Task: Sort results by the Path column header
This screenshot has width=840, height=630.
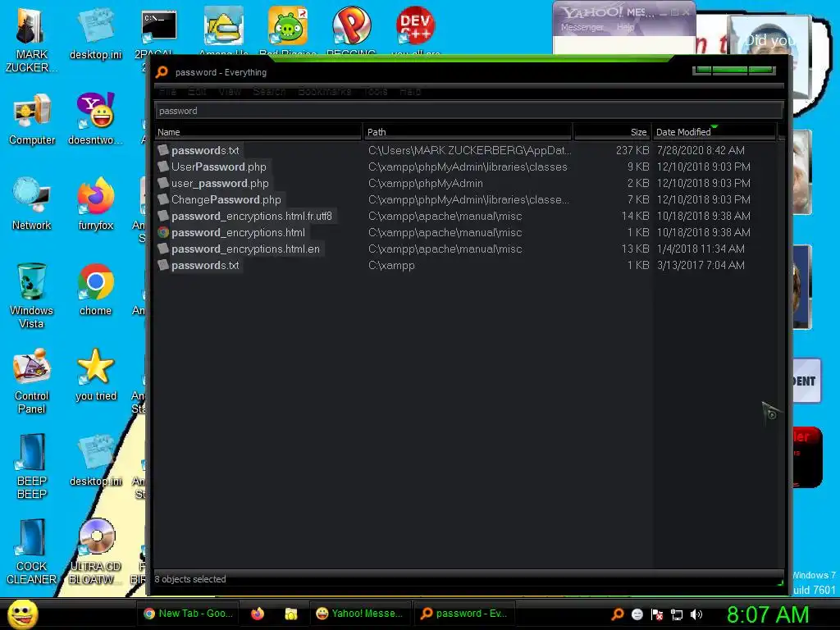Action: [x=468, y=132]
